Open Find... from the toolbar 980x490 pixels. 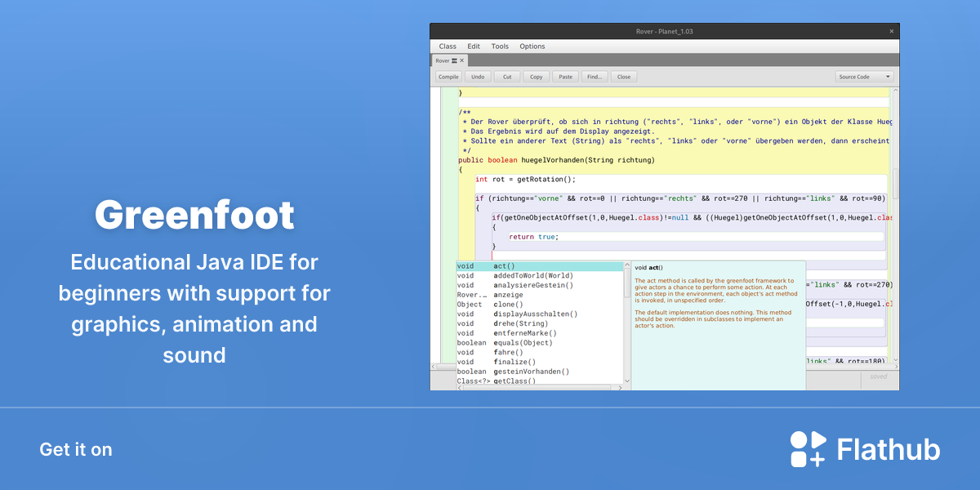point(595,77)
